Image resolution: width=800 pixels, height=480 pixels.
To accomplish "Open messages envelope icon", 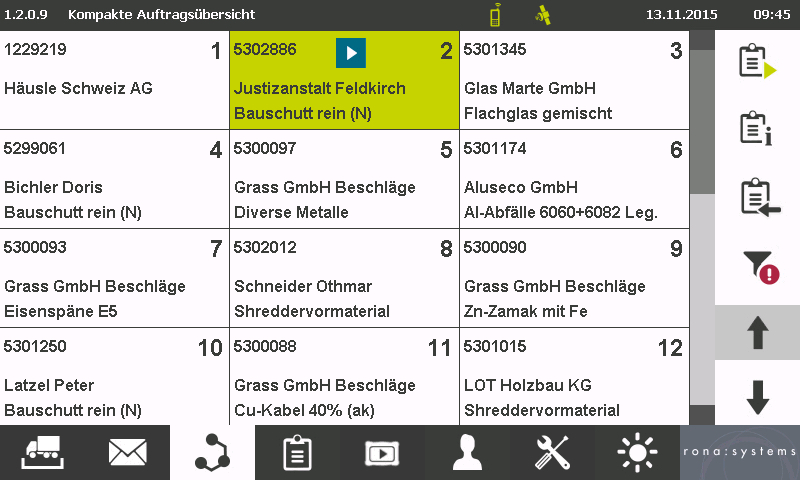I will tap(128, 452).
